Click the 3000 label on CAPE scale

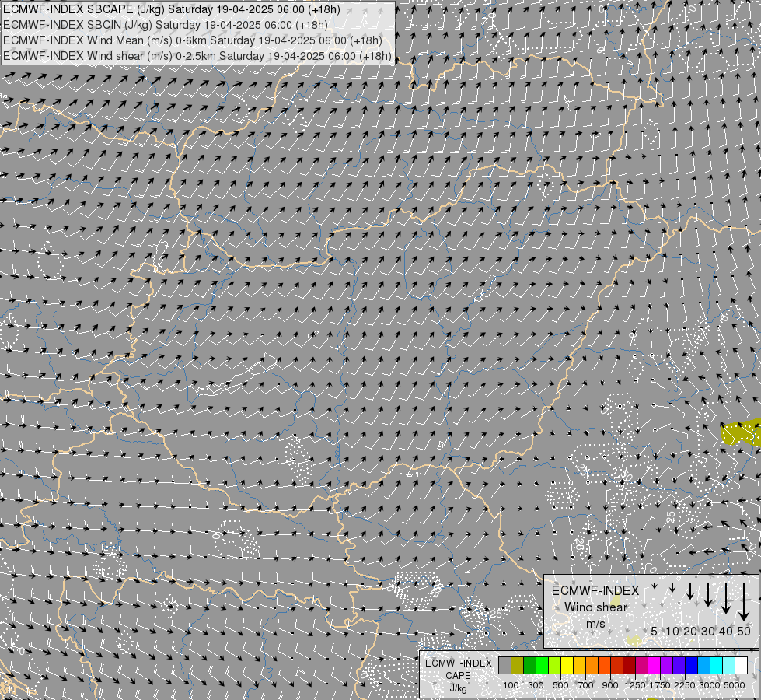710,685
